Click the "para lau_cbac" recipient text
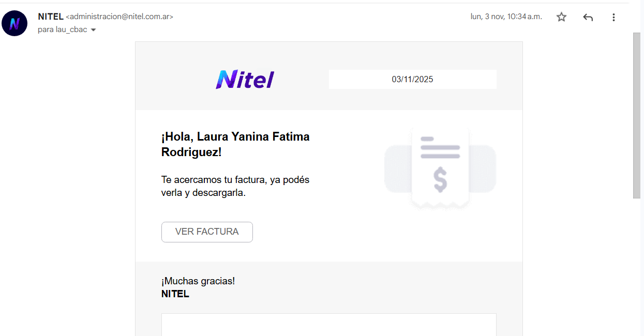This screenshot has height=336, width=644. point(62,30)
